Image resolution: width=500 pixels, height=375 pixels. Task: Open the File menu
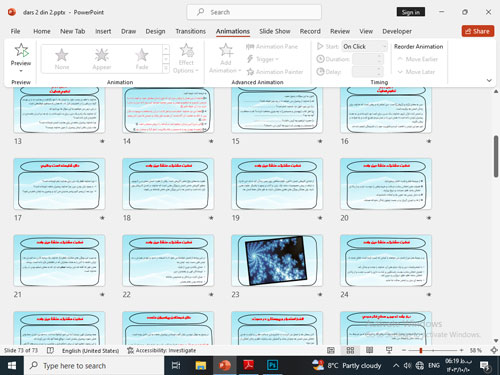tap(15, 31)
